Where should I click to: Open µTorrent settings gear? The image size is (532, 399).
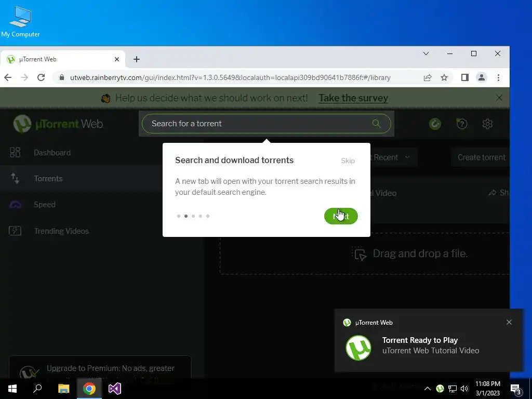point(487,124)
